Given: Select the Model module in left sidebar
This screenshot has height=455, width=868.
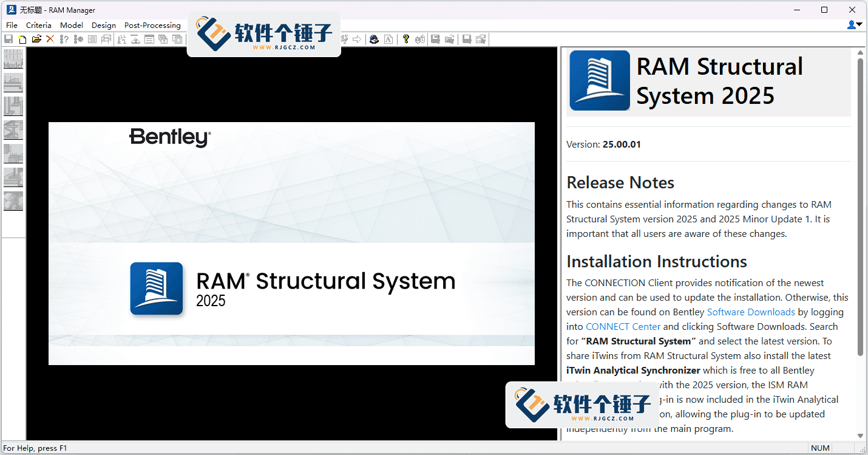Looking at the screenshot, I should tap(13, 59).
